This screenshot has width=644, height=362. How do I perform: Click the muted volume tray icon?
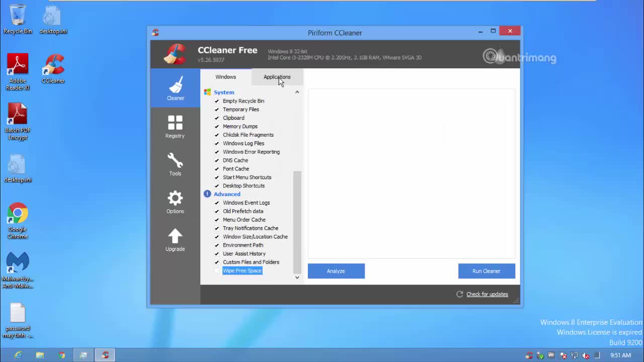[586, 355]
